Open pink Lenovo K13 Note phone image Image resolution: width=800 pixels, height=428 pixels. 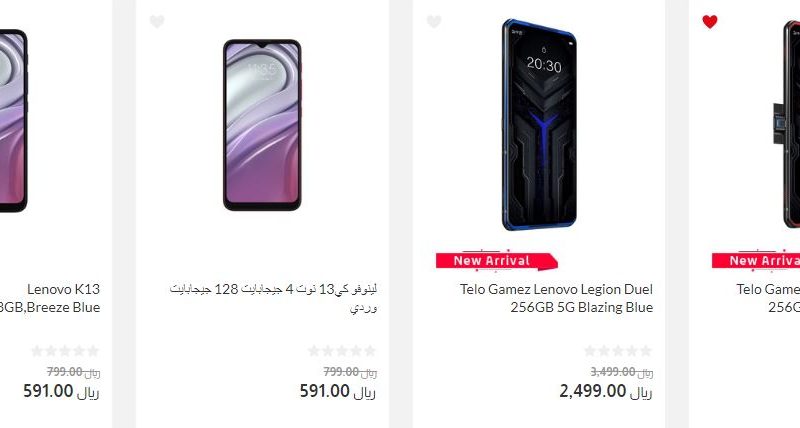point(262,125)
